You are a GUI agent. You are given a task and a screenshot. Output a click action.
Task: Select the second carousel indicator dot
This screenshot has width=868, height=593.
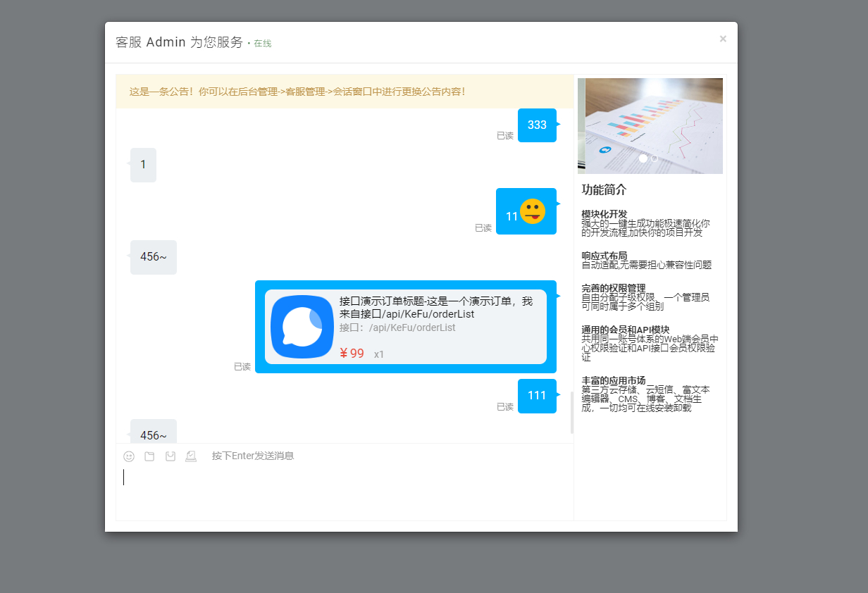(654, 158)
